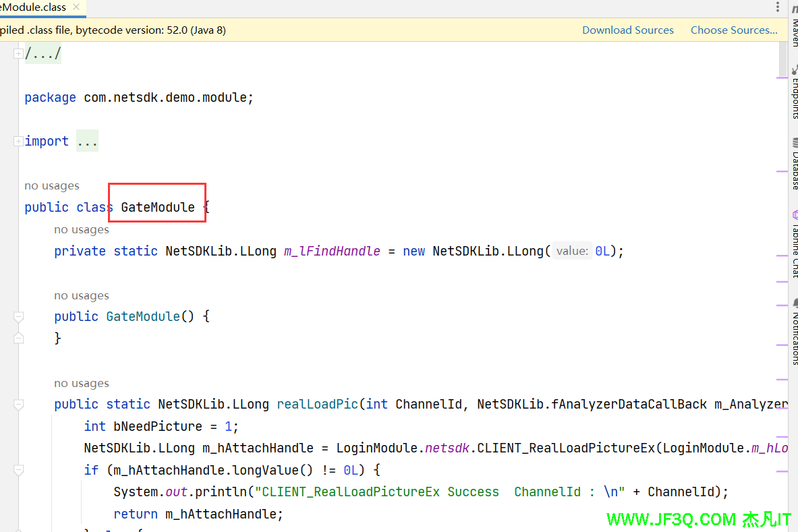Screen dimensions: 798x532
Task: Open editor tab options three-dot menu
Action: (x=778, y=7)
